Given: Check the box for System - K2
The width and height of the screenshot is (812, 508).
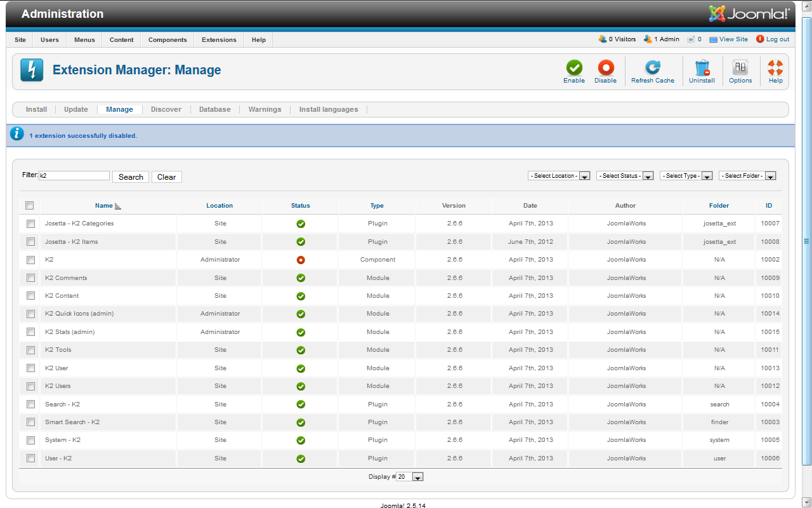Looking at the screenshot, I should [x=30, y=440].
